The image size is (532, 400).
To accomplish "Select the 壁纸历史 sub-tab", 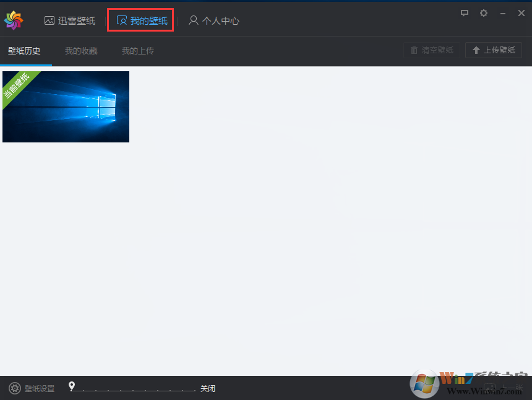I will point(24,51).
